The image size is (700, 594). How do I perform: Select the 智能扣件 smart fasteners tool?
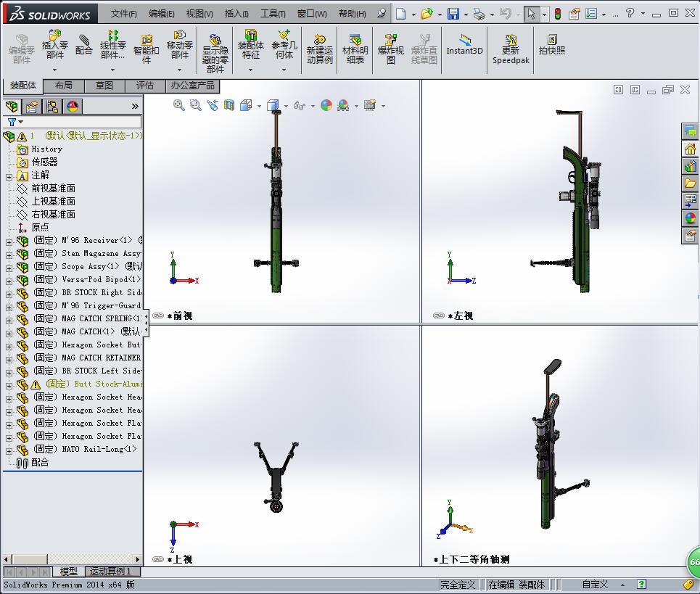[146, 46]
